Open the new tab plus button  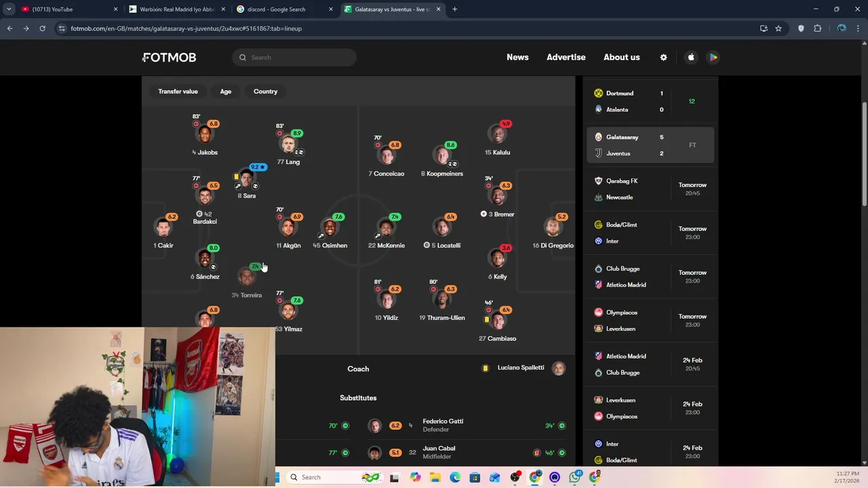coord(454,9)
